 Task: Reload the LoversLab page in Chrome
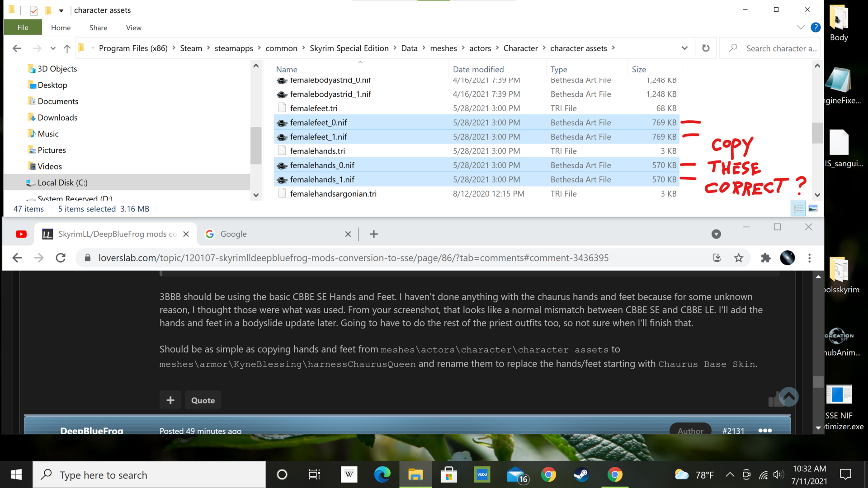tap(61, 258)
